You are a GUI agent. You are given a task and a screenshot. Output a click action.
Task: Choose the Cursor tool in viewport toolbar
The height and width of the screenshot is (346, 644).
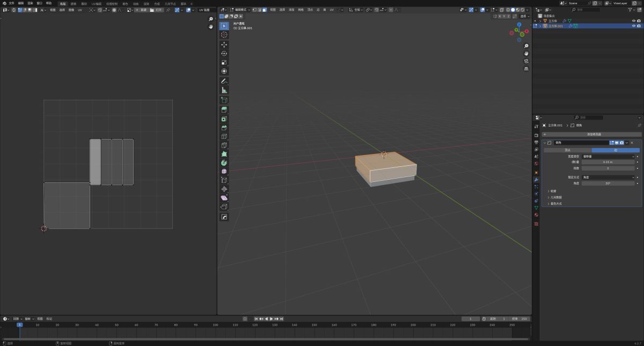point(224,35)
